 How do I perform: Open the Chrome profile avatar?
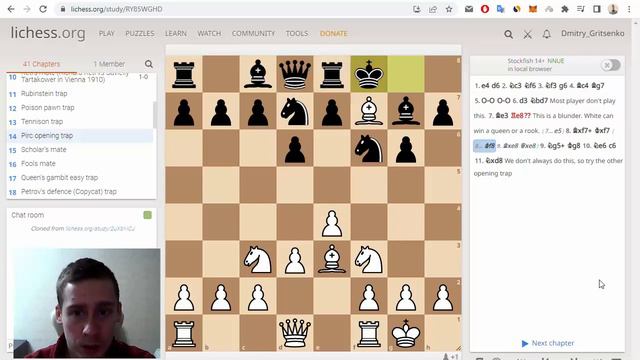click(613, 9)
